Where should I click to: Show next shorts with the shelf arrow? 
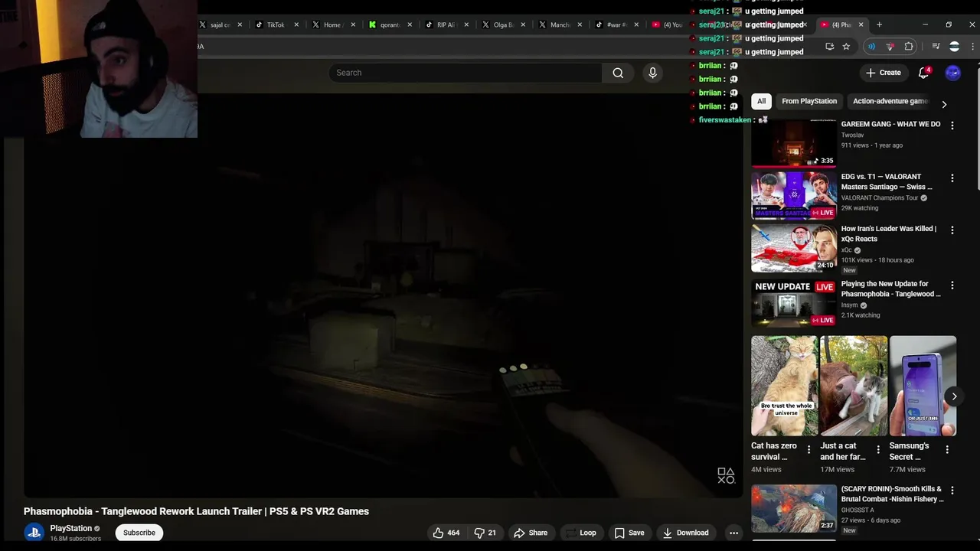click(954, 396)
